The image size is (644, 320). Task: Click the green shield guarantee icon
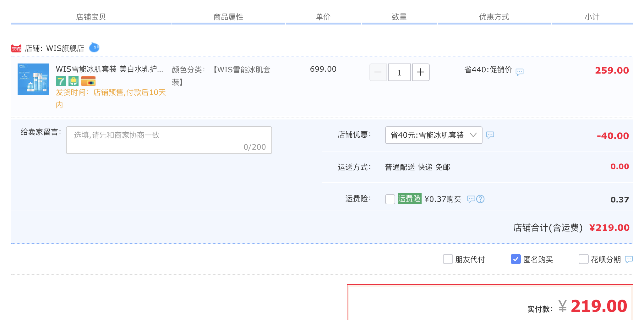pyautogui.click(x=74, y=81)
